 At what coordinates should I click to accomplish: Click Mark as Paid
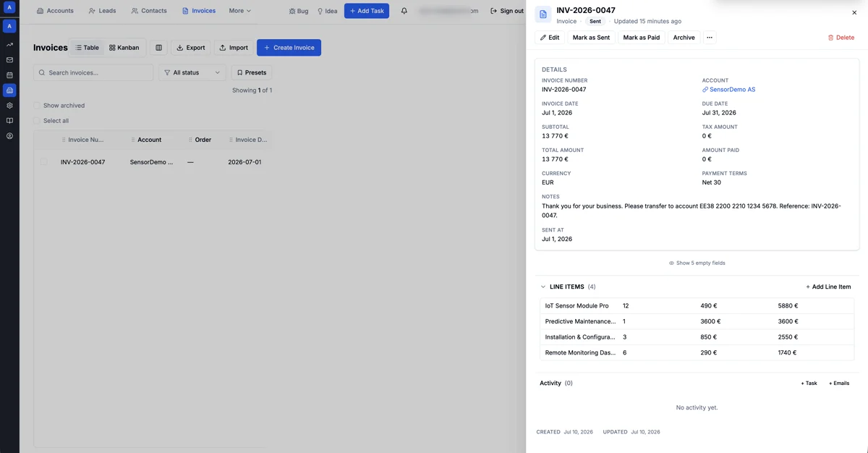pyautogui.click(x=642, y=38)
